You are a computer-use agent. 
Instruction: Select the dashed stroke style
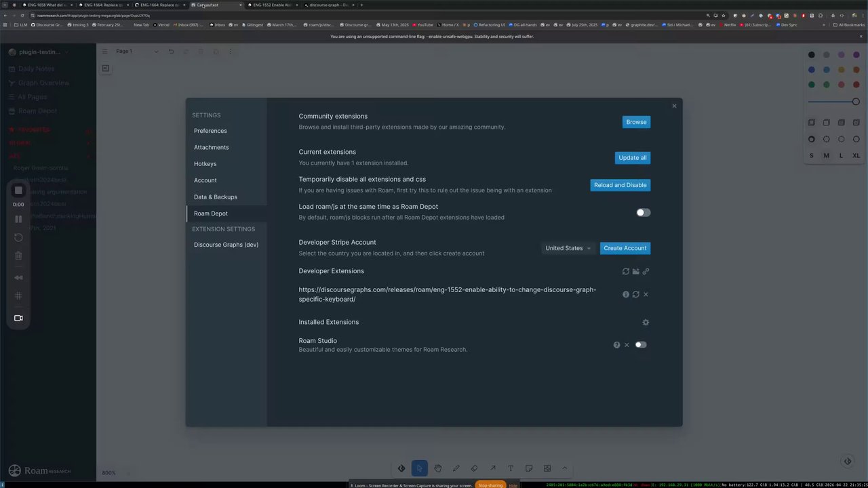(x=827, y=140)
